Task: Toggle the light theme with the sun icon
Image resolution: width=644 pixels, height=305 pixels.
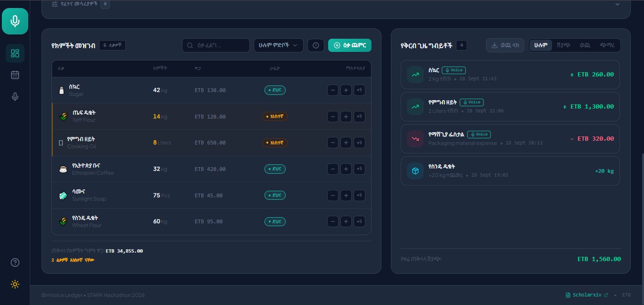Action: point(15,284)
